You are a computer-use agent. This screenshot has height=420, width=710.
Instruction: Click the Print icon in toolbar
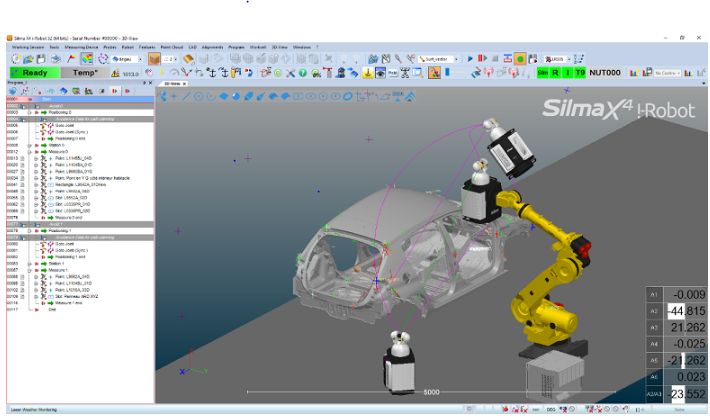click(x=56, y=59)
